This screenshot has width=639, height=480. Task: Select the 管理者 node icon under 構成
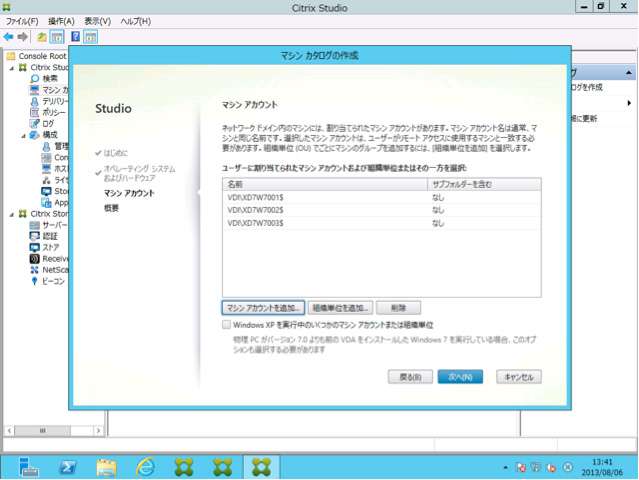[x=46, y=146]
